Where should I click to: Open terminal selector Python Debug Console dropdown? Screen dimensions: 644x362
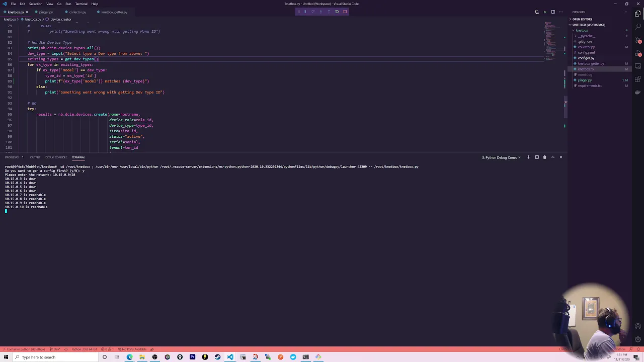point(501,157)
